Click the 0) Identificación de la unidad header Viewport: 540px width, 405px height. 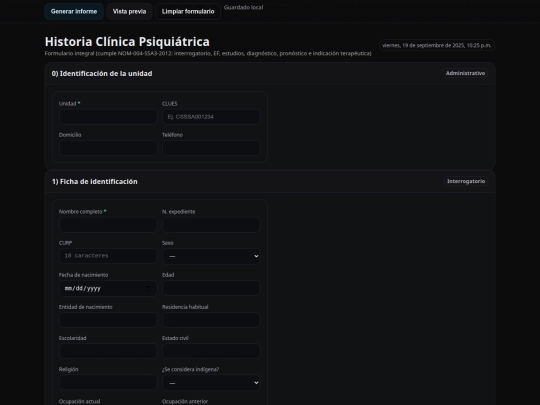tap(102, 73)
